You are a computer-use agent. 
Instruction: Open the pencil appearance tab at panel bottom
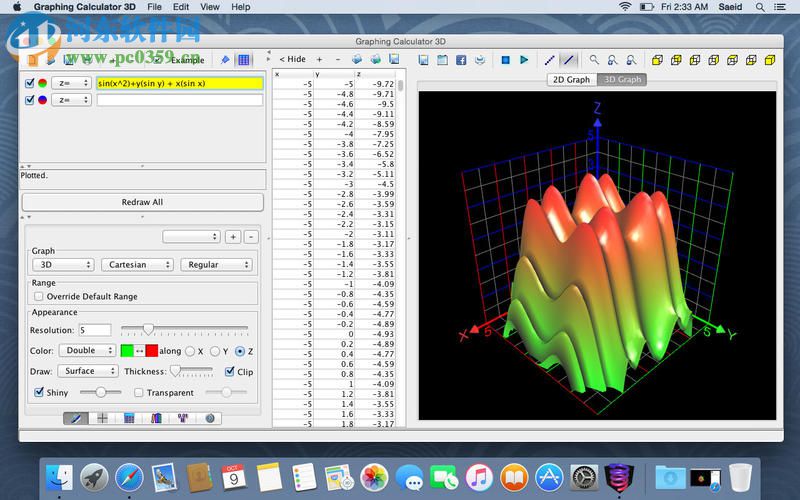click(x=76, y=418)
